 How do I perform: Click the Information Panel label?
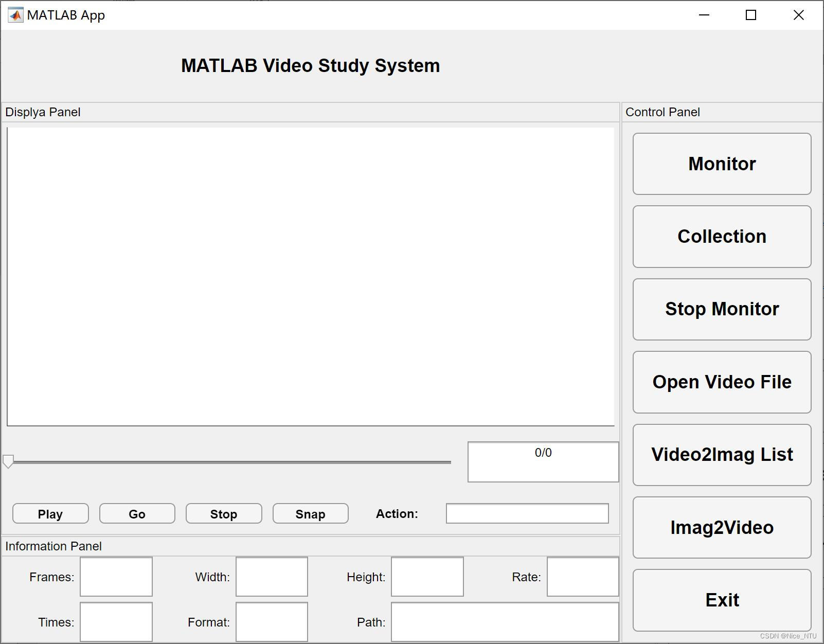(x=53, y=546)
